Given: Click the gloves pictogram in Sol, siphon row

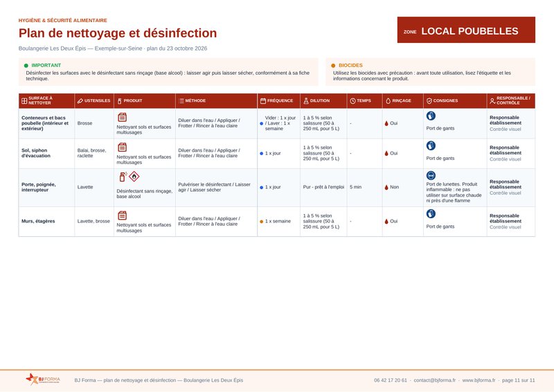Looking at the screenshot, I should pyautogui.click(x=431, y=145).
